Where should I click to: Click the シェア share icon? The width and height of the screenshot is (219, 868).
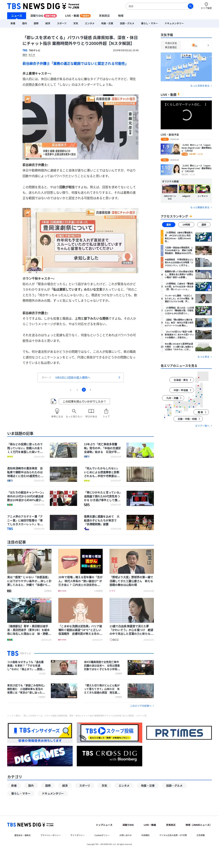click(106, 411)
